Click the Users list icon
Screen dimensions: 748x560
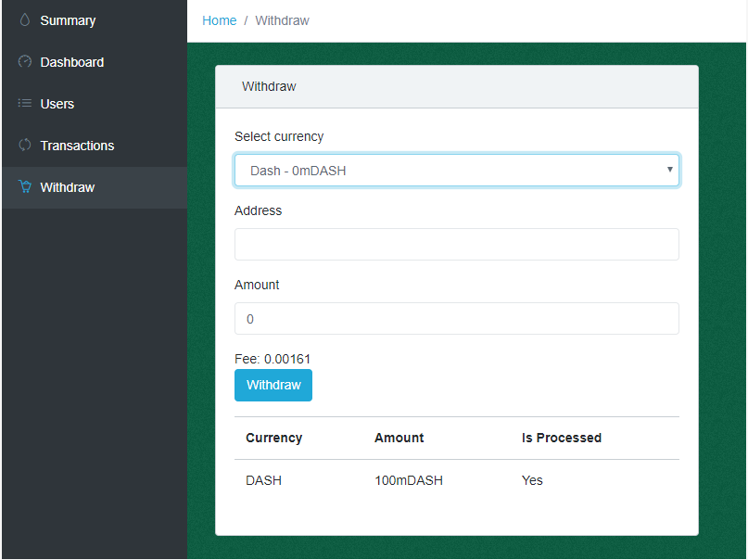pos(25,103)
